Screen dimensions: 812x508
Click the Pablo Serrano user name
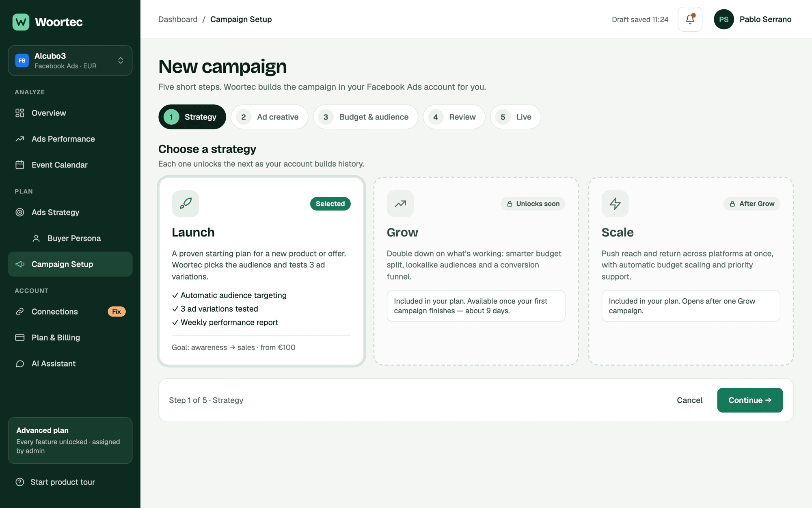click(765, 19)
